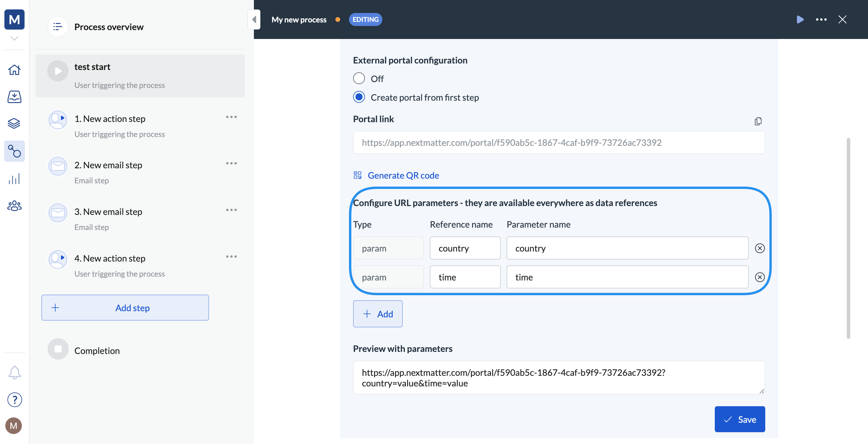This screenshot has width=868, height=444.
Task: Collapse the left process panel arrow
Action: (254, 19)
